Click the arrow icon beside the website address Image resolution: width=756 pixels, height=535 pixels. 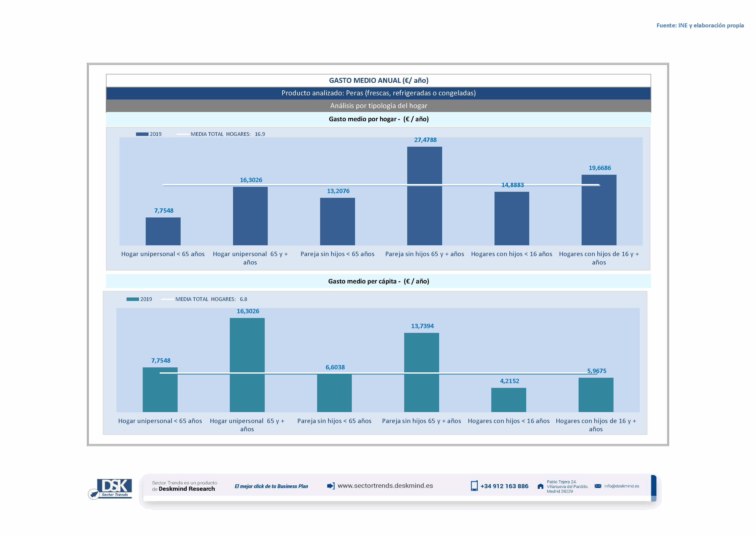331,486
